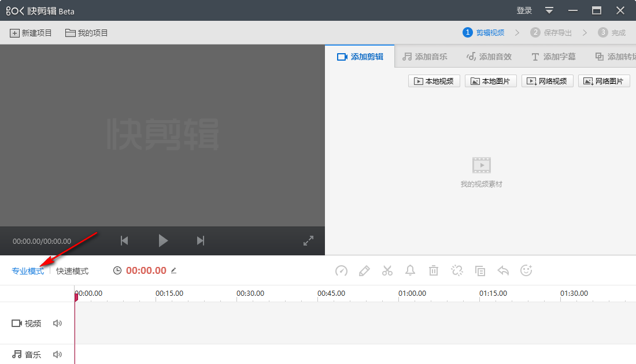This screenshot has height=364, width=636.
Task: Click 登录 login link in title bar
Action: (x=524, y=11)
